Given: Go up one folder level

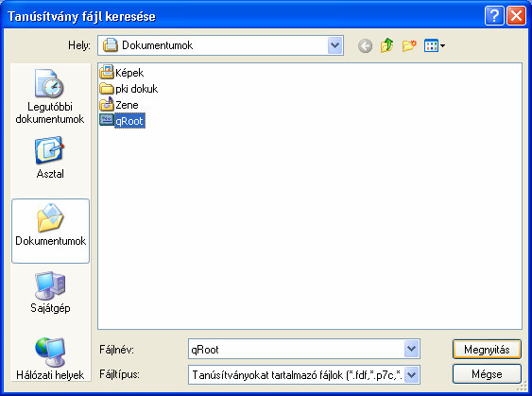Looking at the screenshot, I should coord(386,45).
